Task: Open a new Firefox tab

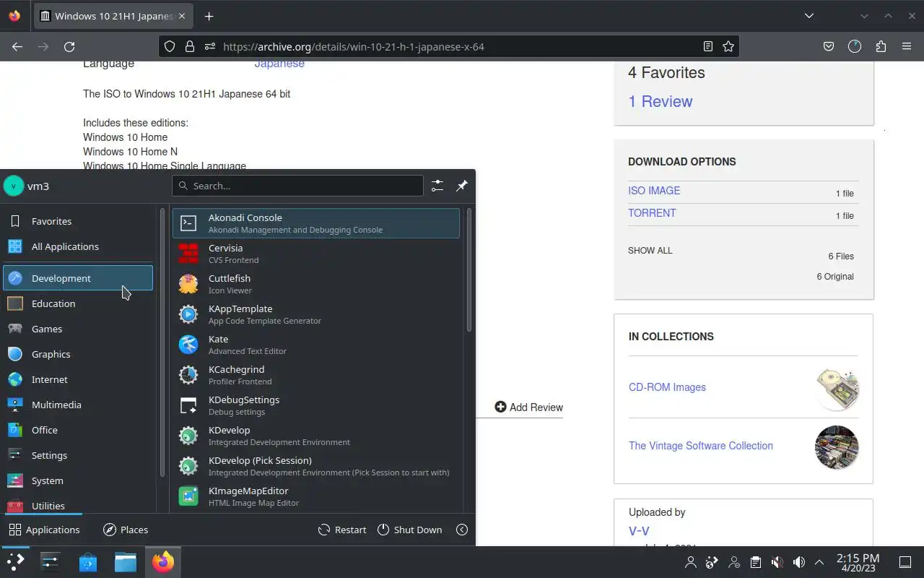Action: (209, 16)
